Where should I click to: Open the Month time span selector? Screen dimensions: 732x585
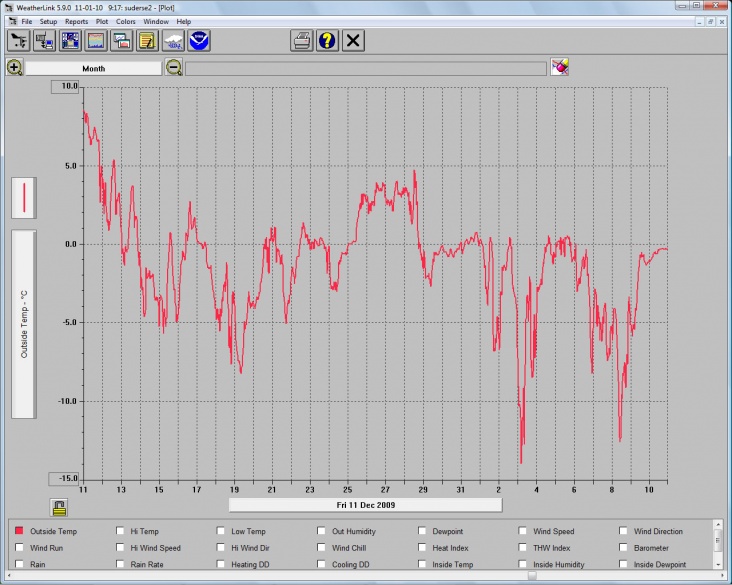tap(93, 68)
